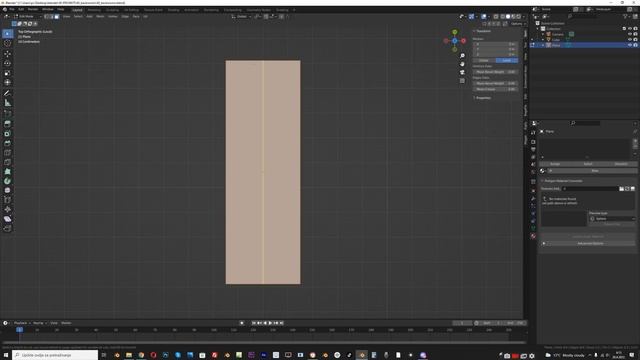
Task: Hide the Camera object in outliner
Action: [629, 34]
